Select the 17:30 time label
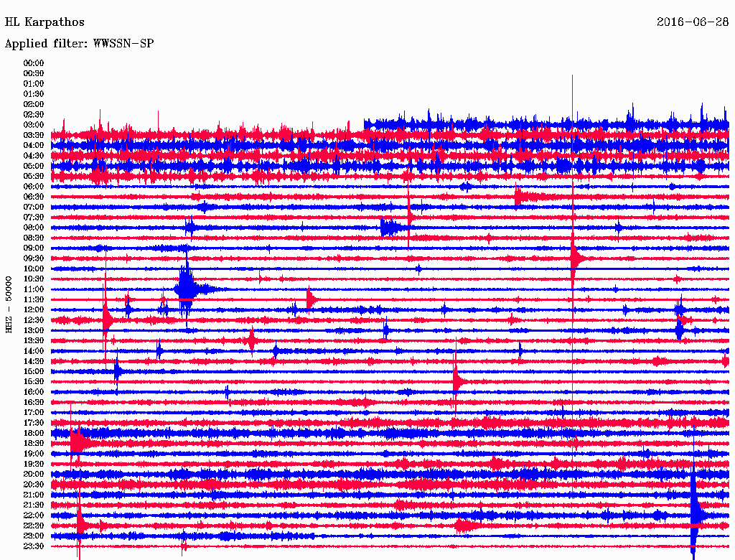 coord(33,423)
